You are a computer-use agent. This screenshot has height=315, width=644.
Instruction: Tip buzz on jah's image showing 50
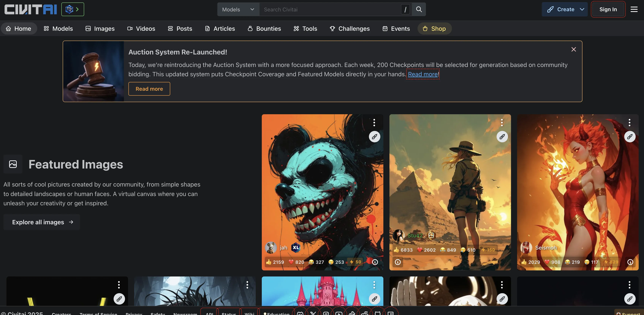[355, 262]
